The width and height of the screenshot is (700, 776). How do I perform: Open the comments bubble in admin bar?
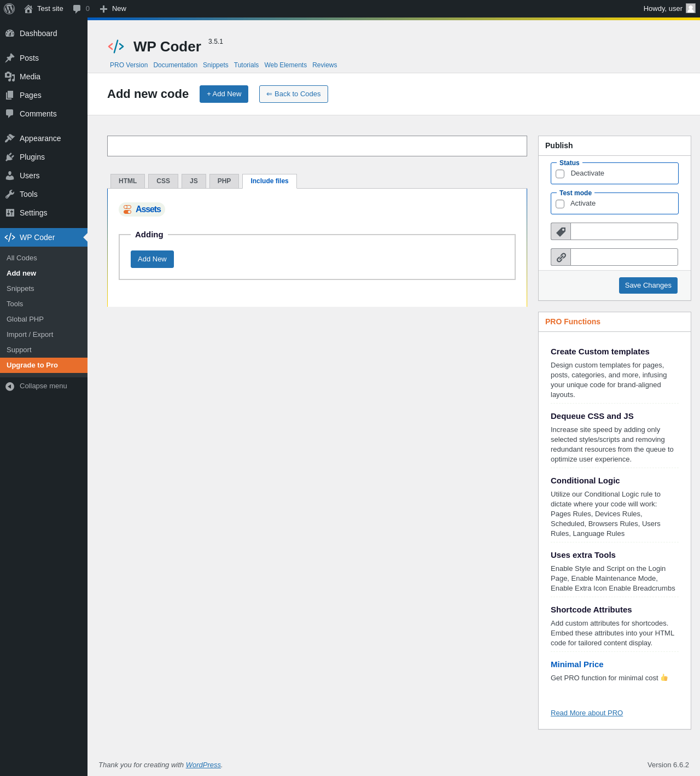(77, 9)
